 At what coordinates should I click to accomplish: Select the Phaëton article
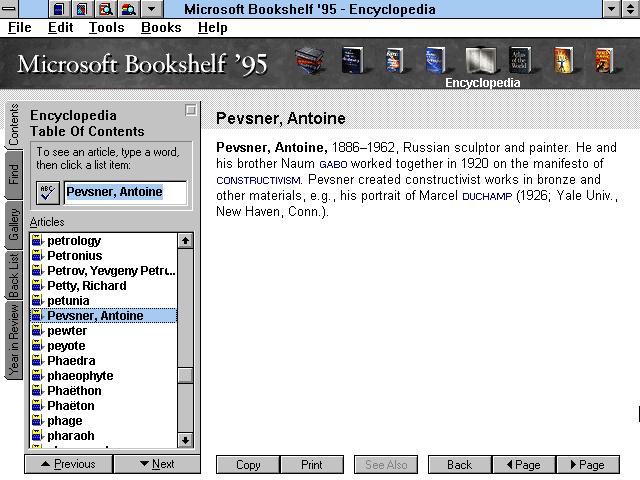(x=104, y=406)
